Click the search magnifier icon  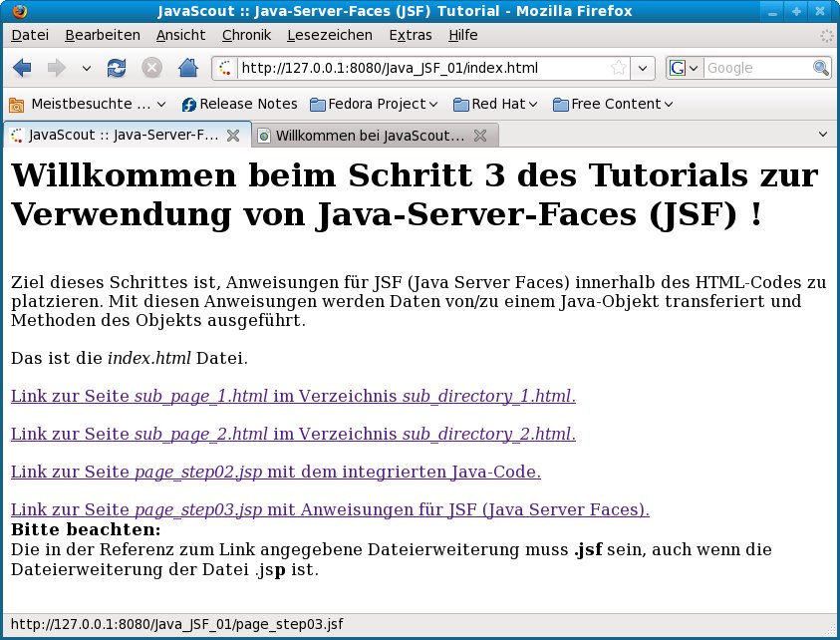[x=821, y=68]
